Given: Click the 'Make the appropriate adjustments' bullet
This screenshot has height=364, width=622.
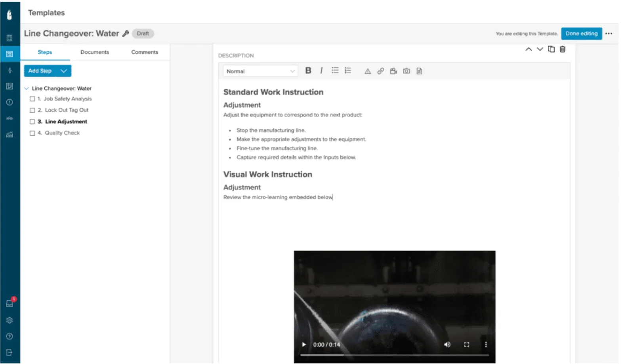Looking at the screenshot, I should click(x=301, y=139).
